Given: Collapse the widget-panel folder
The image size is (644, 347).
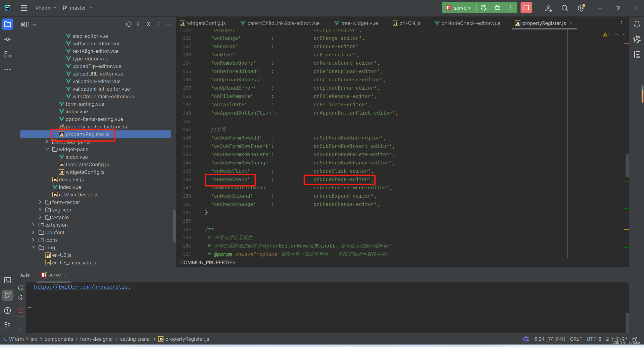Looking at the screenshot, I should point(47,149).
